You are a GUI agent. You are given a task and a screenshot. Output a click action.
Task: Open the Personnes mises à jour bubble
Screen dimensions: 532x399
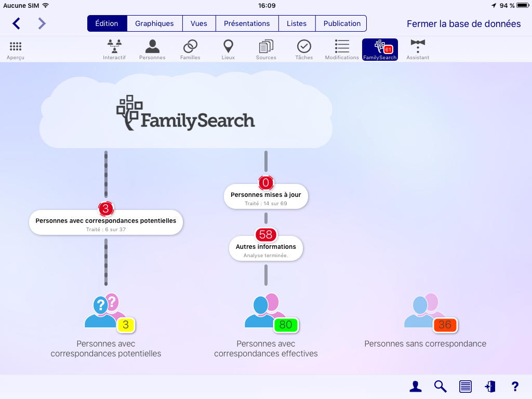[266, 197]
